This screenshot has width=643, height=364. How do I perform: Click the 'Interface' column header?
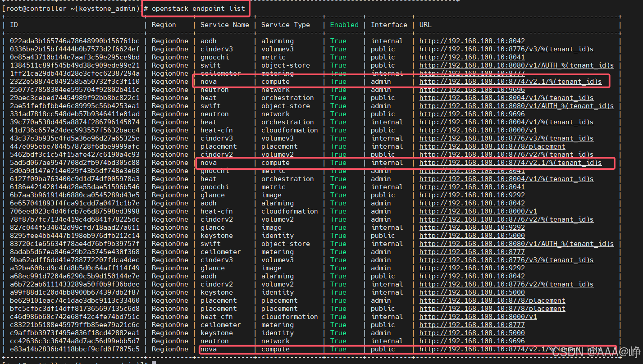[x=389, y=25]
